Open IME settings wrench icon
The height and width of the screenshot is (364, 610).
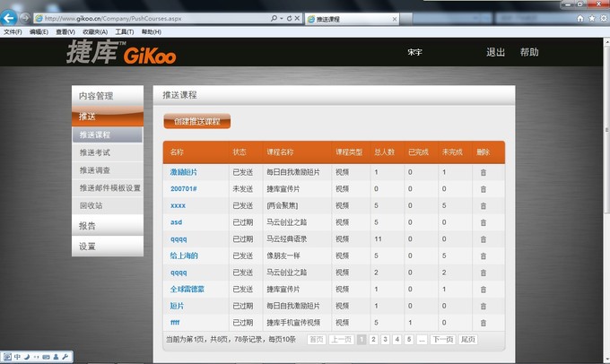[x=65, y=357]
